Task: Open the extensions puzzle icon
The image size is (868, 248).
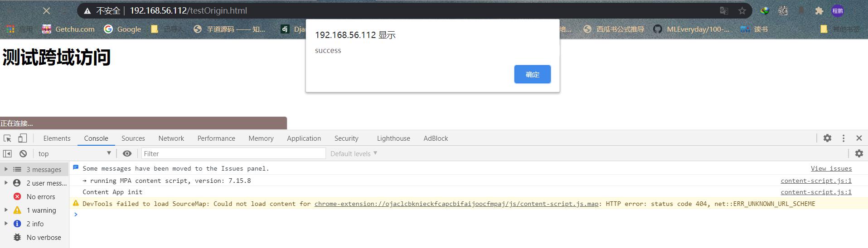Action: 819,10
